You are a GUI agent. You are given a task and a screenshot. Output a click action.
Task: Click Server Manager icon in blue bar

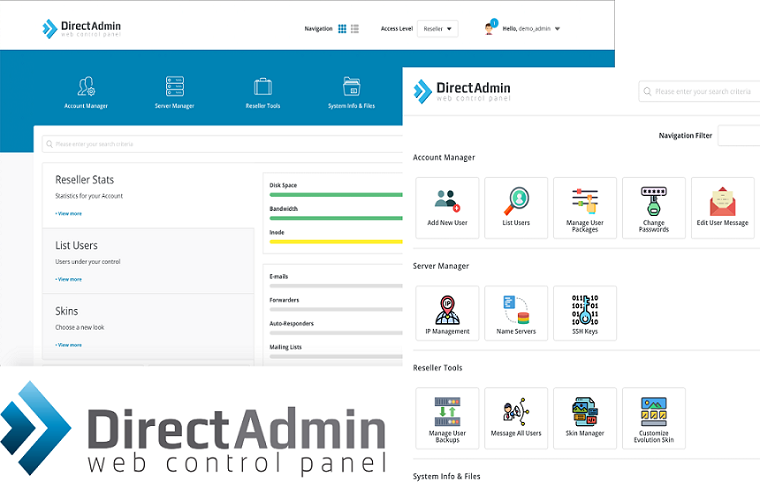point(174,86)
